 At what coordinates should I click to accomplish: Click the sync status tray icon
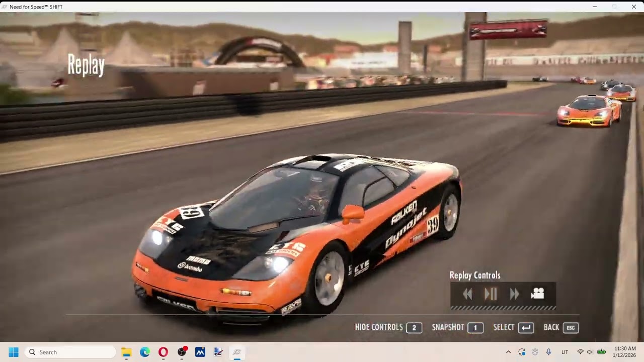tap(522, 352)
